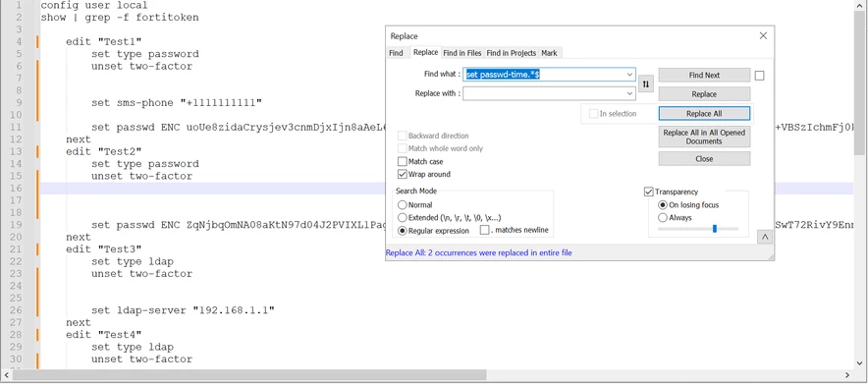Image resolution: width=868 pixels, height=384 pixels.
Task: Click the line set sms-phone "+1111111111"
Action: 177,103
